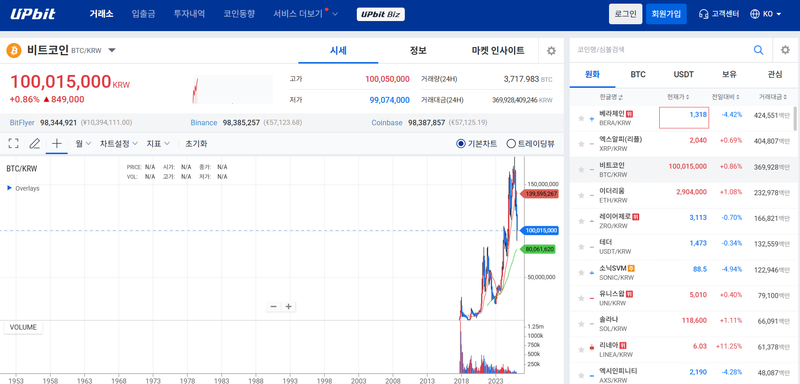Click 초기화 to reset chart

(196, 144)
